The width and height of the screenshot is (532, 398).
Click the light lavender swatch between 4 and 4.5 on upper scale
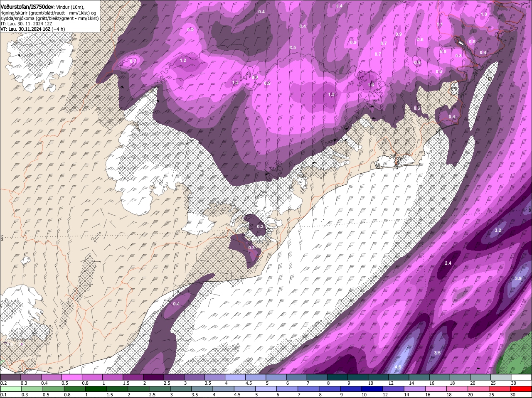(235, 377)
